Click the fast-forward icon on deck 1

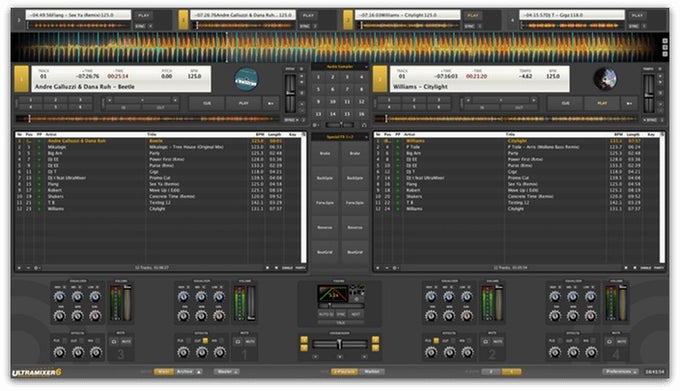pos(271,104)
